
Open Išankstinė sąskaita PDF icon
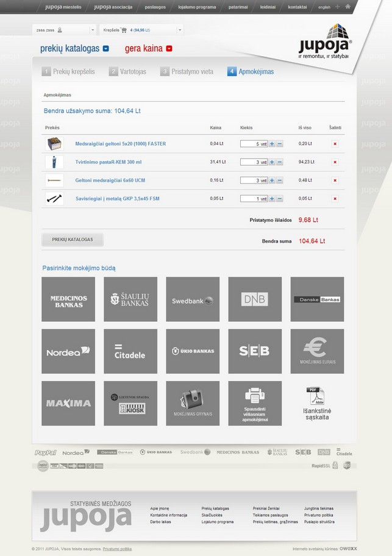tap(315, 396)
